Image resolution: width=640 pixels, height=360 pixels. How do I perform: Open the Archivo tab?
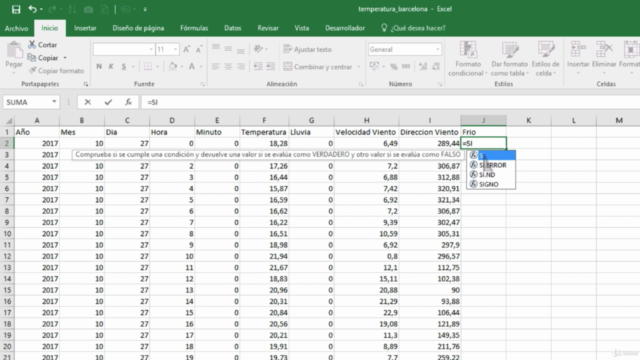click(16, 28)
